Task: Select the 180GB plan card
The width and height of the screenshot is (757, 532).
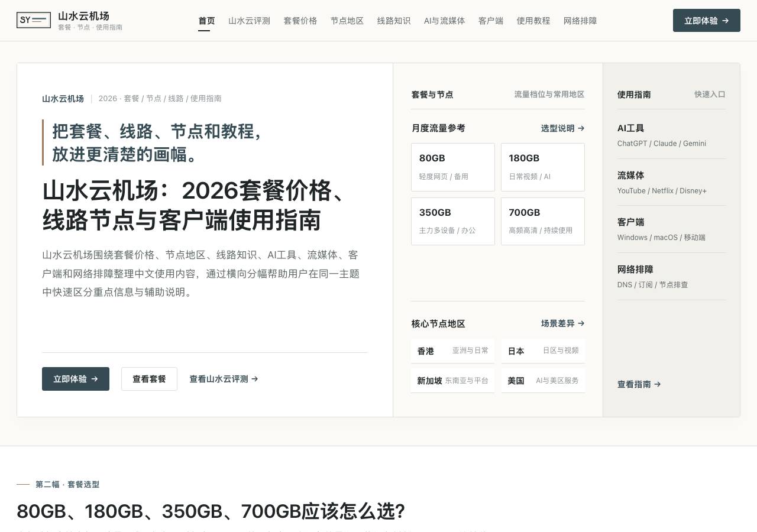Action: [x=543, y=167]
